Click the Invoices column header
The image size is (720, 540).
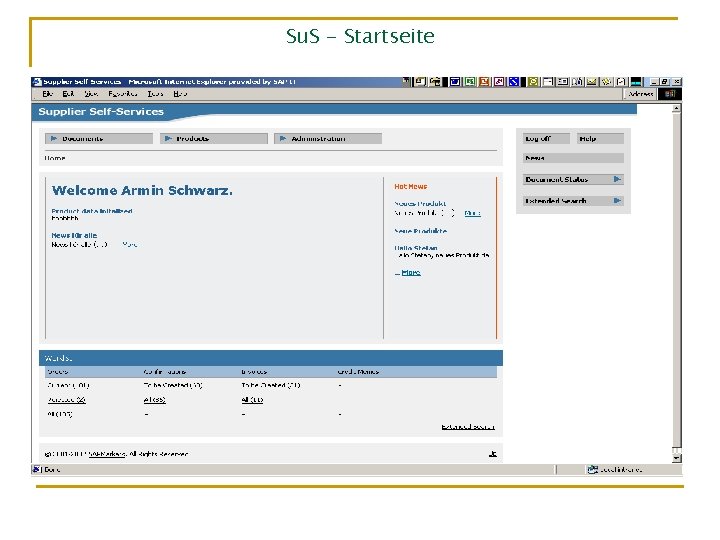point(254,371)
